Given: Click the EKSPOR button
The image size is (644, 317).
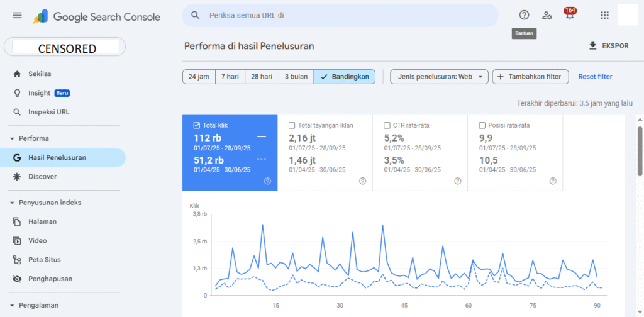Looking at the screenshot, I should coord(608,46).
